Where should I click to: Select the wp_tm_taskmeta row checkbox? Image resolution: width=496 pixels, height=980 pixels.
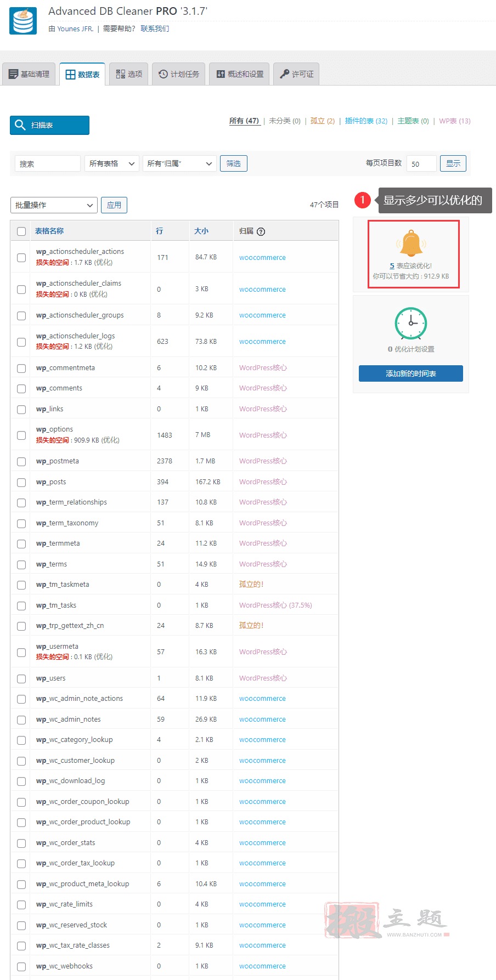point(21,585)
